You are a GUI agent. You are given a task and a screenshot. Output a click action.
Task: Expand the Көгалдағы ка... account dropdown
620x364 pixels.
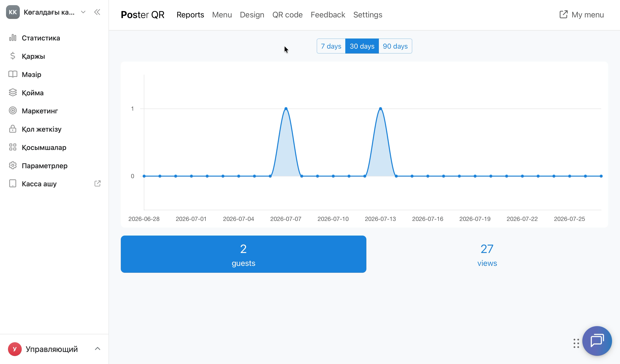83,12
